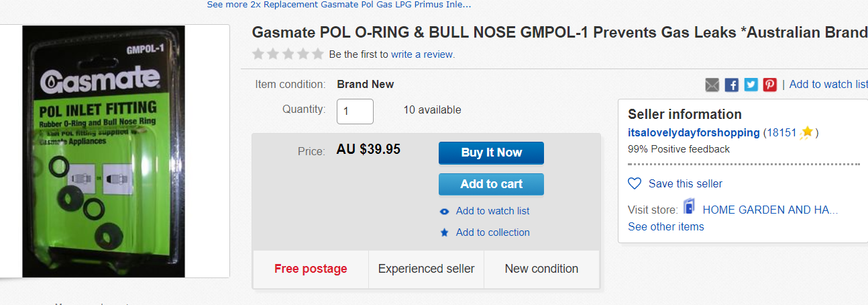This screenshot has height=305, width=868.
Task: Click the store door icon
Action: coord(689,207)
